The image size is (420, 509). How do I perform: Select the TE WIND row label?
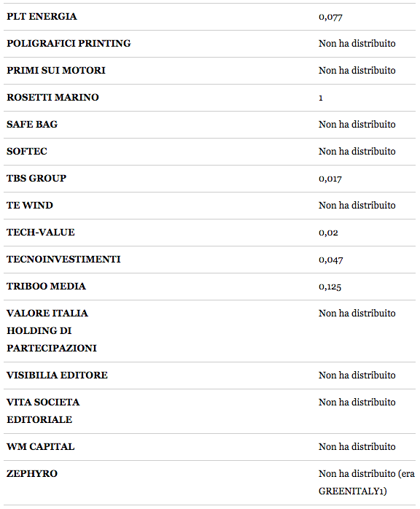[x=30, y=205]
